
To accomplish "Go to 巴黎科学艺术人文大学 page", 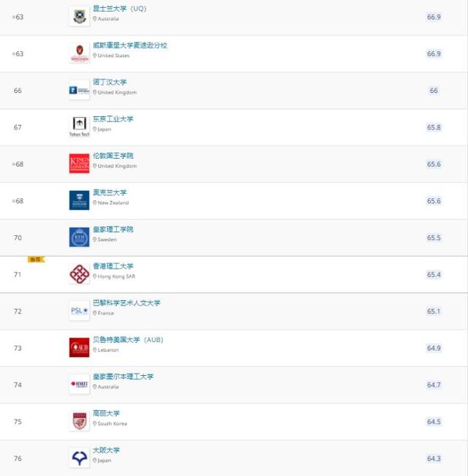I will [x=127, y=303].
